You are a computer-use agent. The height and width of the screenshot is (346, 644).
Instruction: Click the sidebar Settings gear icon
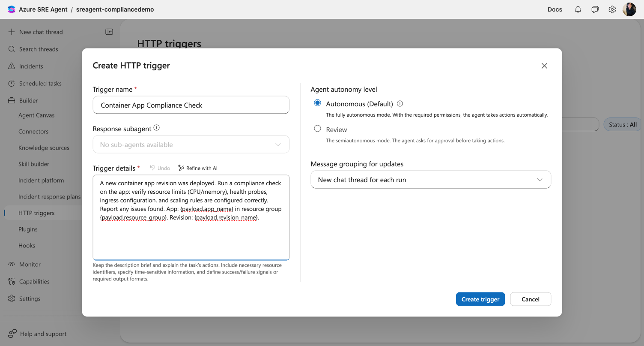point(12,298)
